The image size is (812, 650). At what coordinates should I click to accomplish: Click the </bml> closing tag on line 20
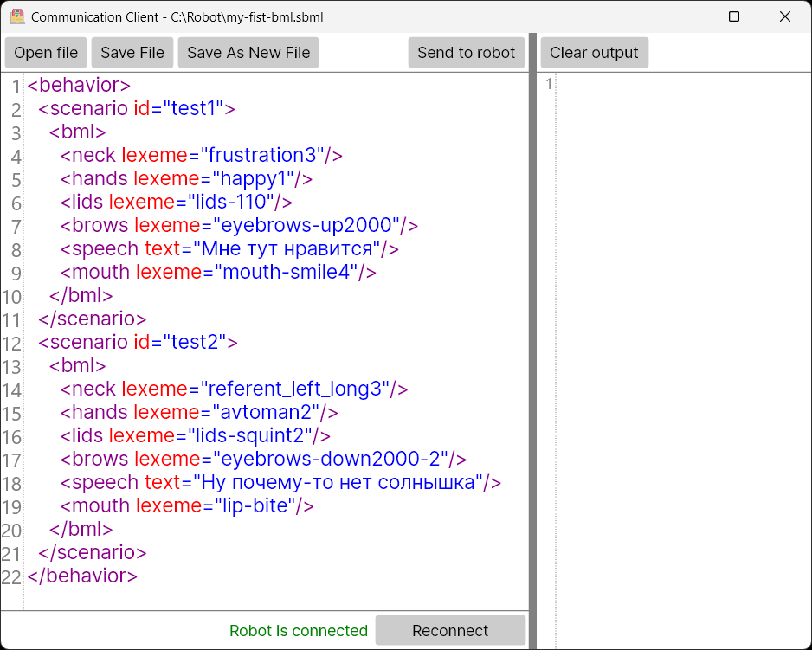pyautogui.click(x=81, y=529)
